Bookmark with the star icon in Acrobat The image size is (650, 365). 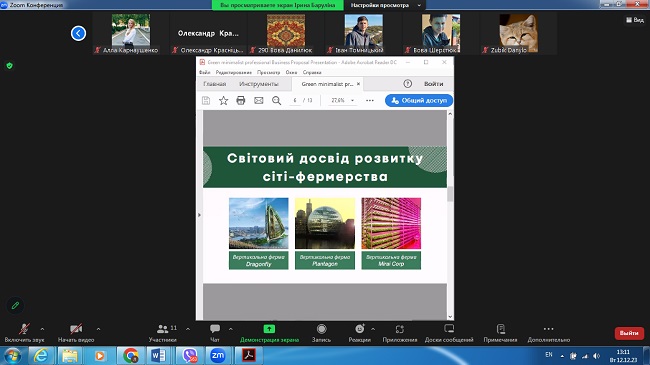(x=223, y=100)
